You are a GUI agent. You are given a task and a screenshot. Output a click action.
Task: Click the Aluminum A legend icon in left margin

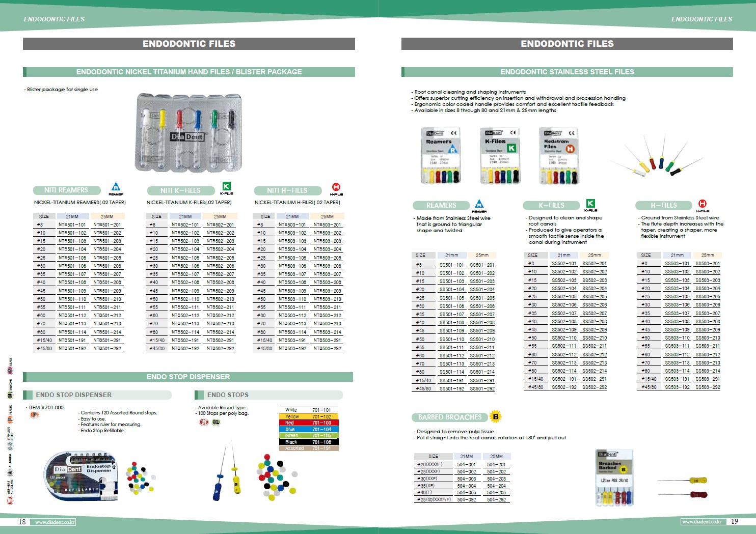point(10,473)
